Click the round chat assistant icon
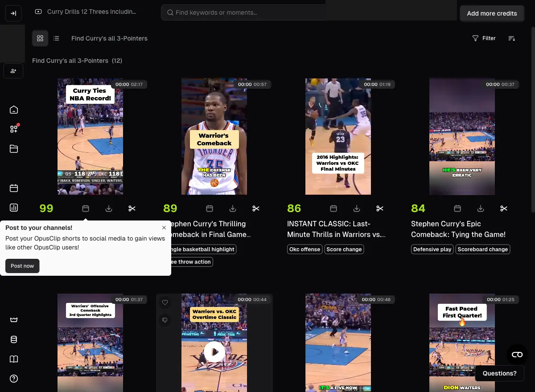535x392 pixels. (517, 355)
